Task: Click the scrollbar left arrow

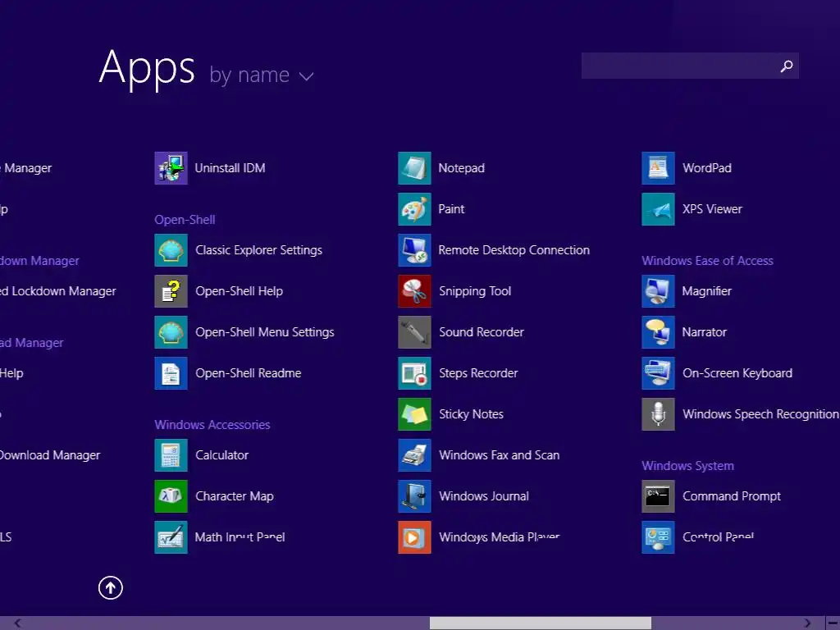Action: tap(18, 623)
